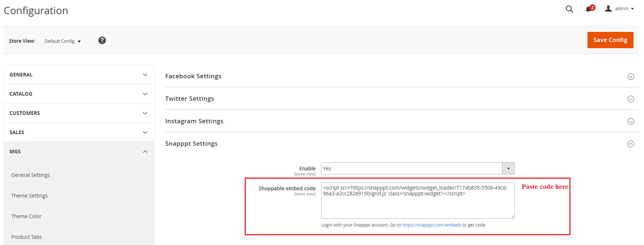644x245 pixels.
Task: Open the snapppt.com/embeds link
Action: [432, 225]
